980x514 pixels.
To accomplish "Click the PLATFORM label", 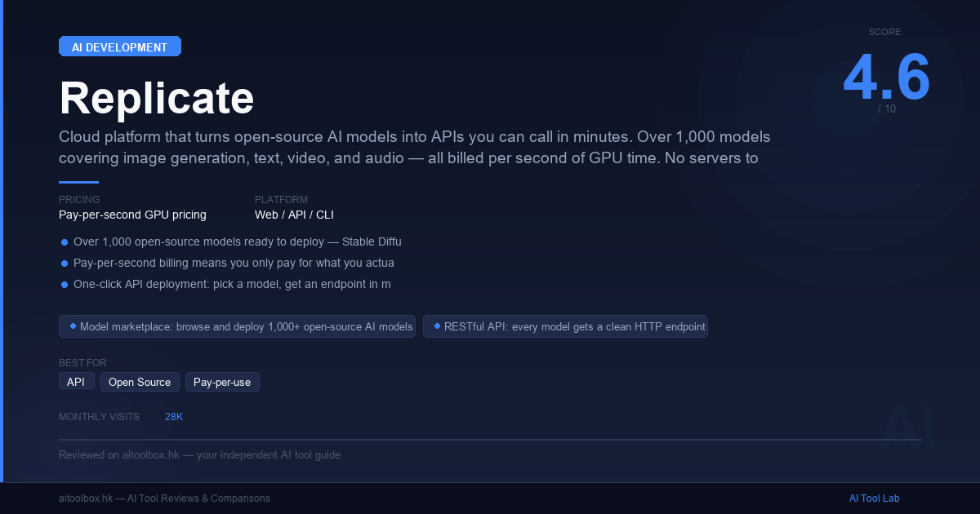I will [x=281, y=200].
